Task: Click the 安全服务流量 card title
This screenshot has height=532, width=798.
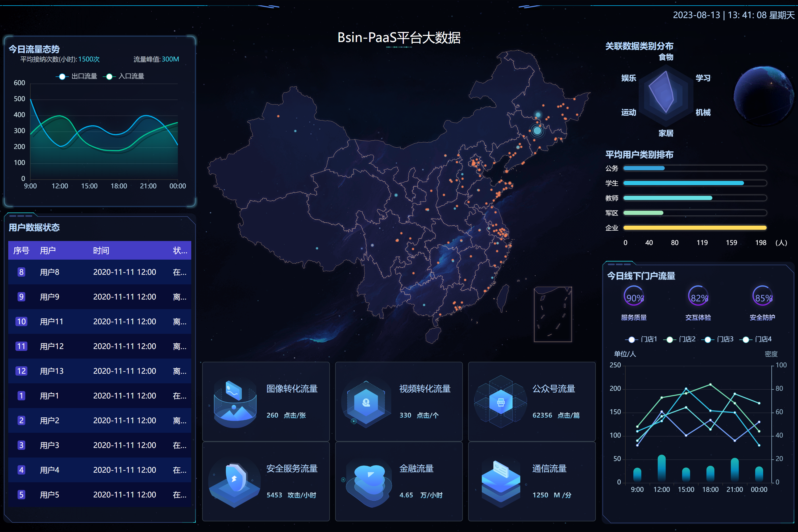Action: (x=292, y=468)
